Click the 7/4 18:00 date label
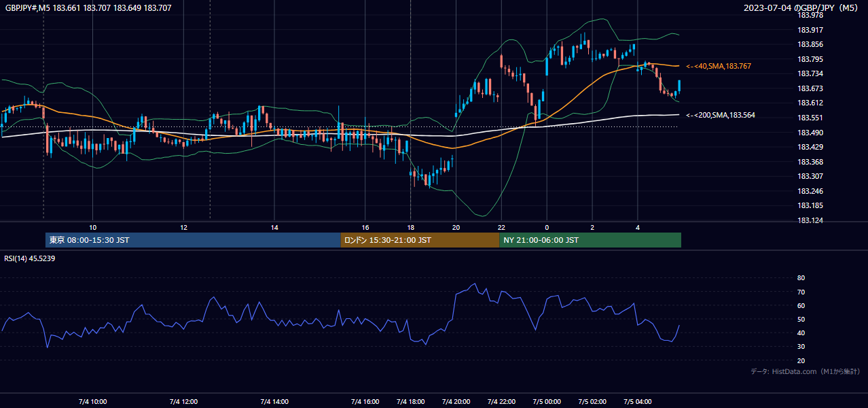 tap(411, 402)
